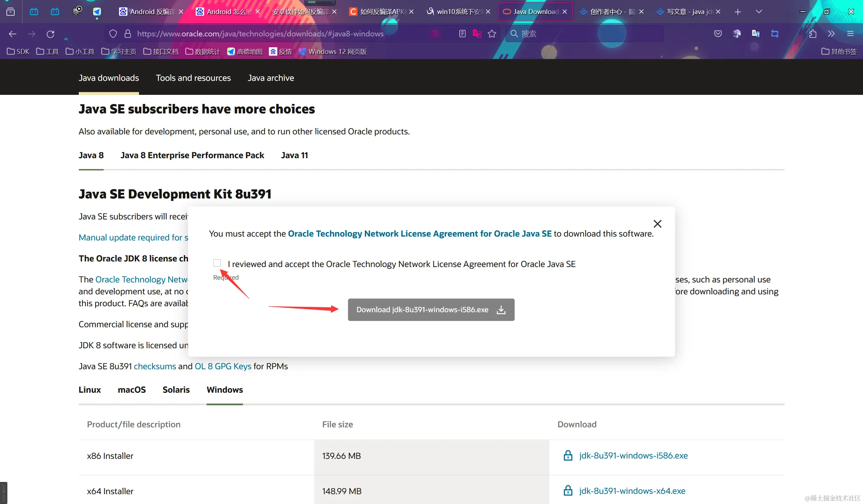Viewport: 863px width, 504px height.
Task: Close the license agreement dialog
Action: click(x=657, y=224)
